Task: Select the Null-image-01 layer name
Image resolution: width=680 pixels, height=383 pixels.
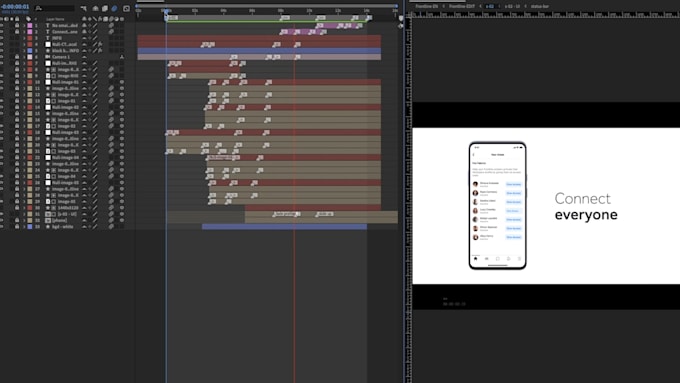Action: point(65,82)
